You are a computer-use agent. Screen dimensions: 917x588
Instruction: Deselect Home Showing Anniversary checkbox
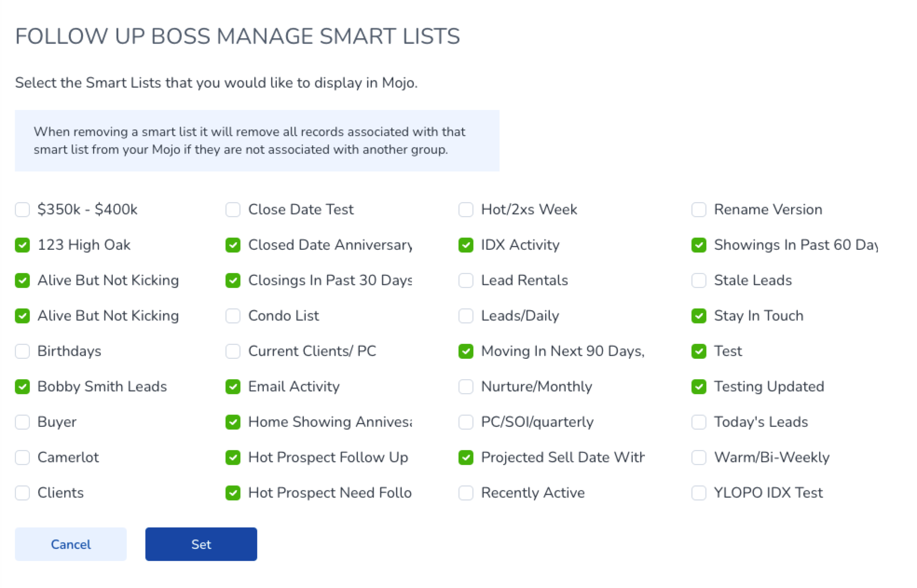233,422
